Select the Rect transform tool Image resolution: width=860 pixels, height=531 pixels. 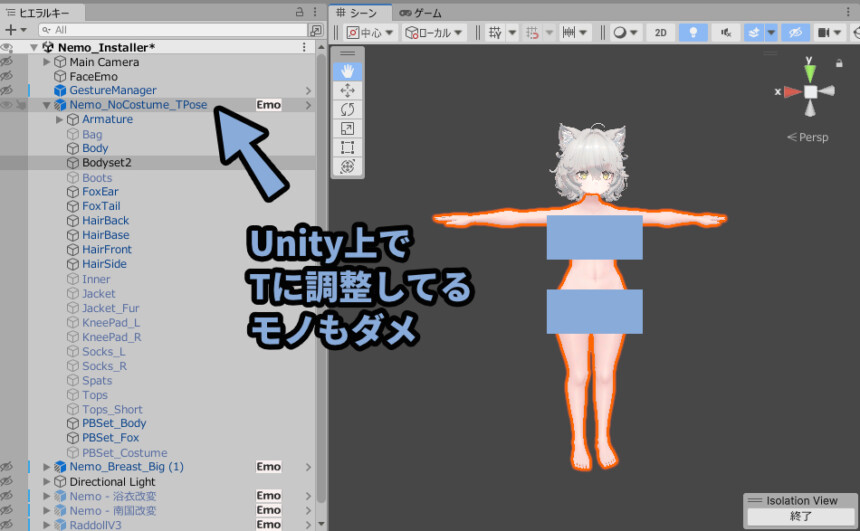click(347, 147)
